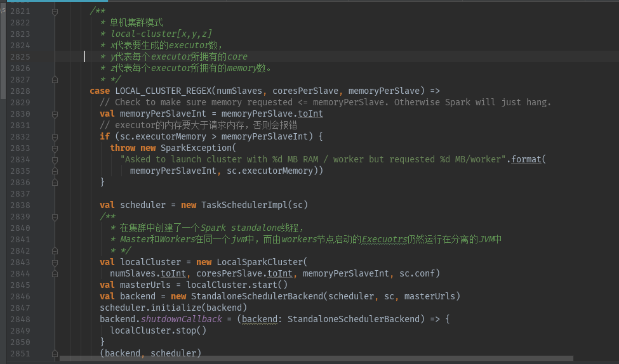The height and width of the screenshot is (364, 619).
Task: Click the SparkException class name
Action: pyautogui.click(x=196, y=148)
